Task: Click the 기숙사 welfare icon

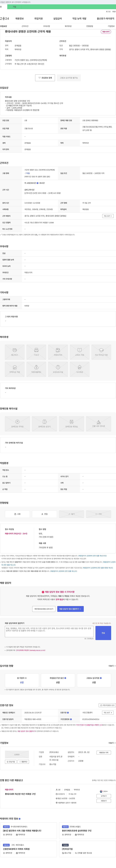Action: (x=36, y=352)
